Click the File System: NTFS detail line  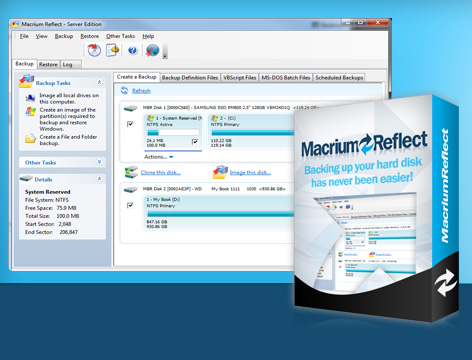tap(47, 200)
